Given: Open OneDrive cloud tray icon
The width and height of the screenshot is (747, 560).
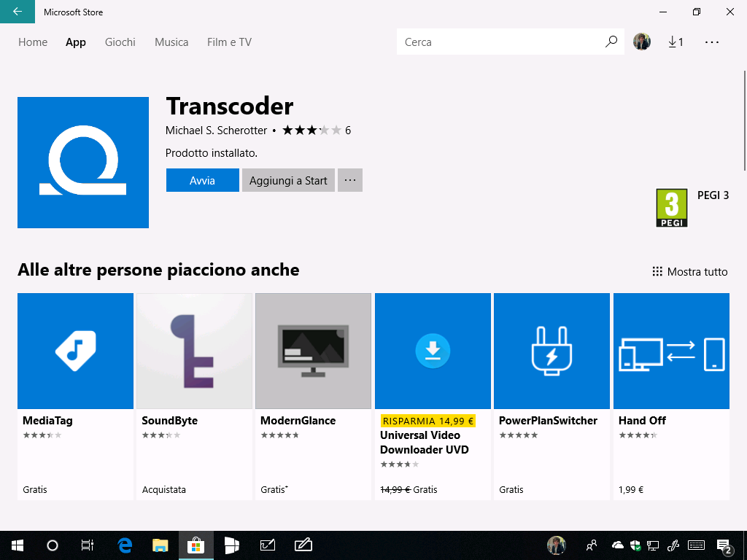Looking at the screenshot, I should click(x=618, y=545).
